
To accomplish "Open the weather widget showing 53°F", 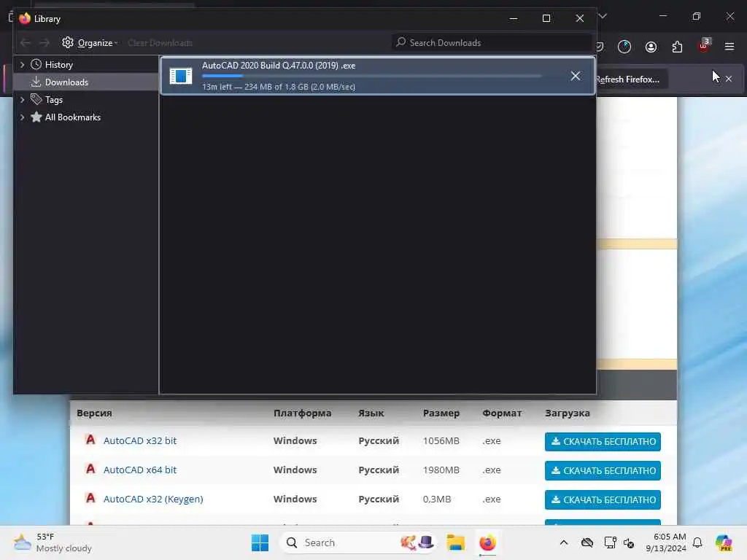I will (x=53, y=542).
